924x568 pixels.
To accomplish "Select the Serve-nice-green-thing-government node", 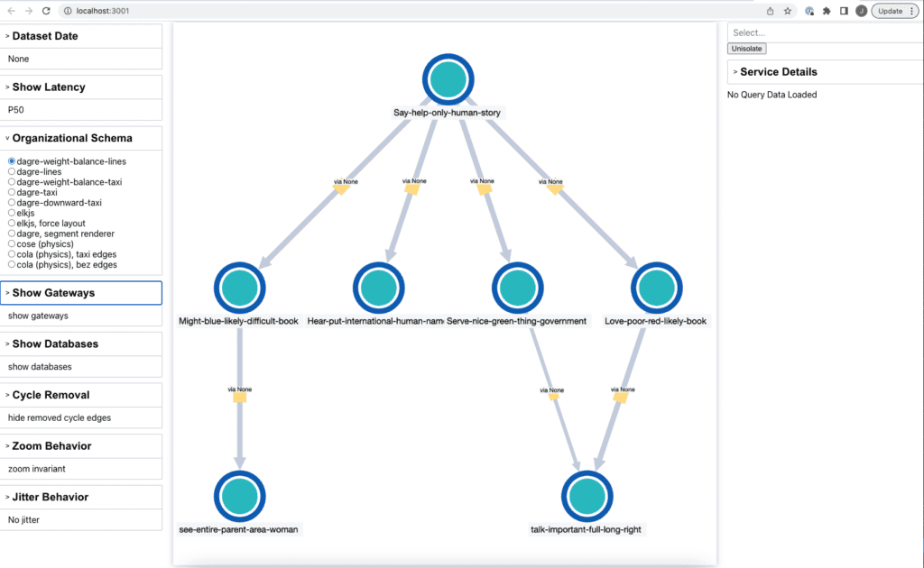I will click(x=517, y=288).
